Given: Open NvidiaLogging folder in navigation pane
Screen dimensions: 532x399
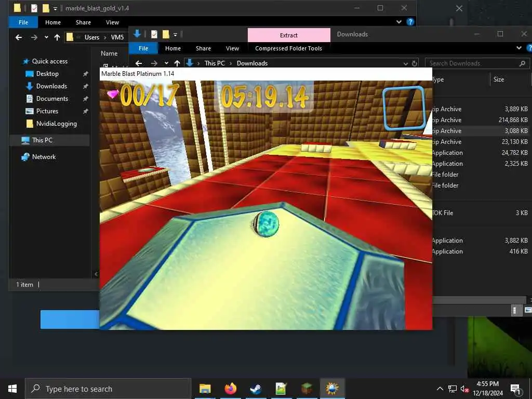Looking at the screenshot, I should 56,124.
